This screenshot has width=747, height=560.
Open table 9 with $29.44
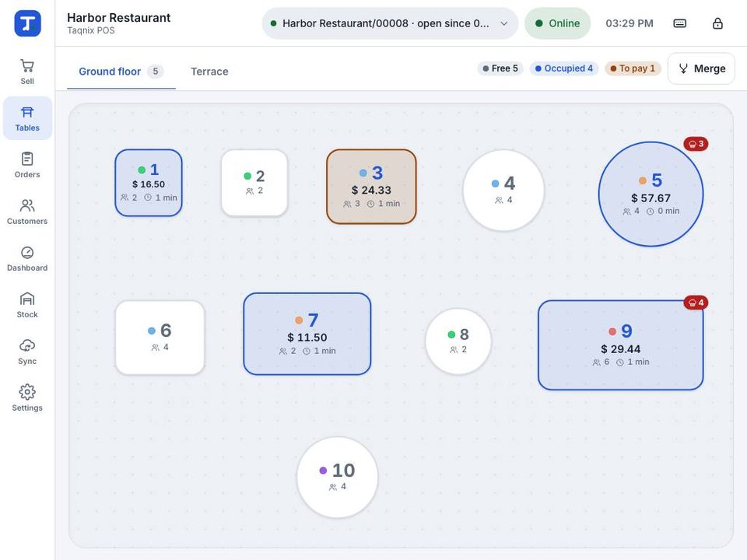[x=621, y=345]
